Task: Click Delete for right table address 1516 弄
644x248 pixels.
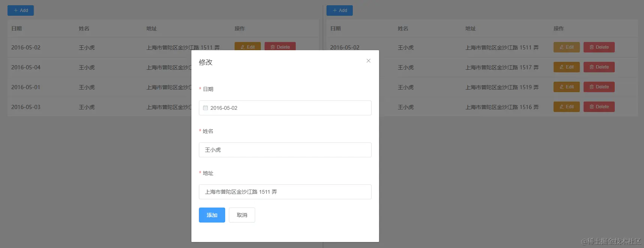Action: coord(599,107)
